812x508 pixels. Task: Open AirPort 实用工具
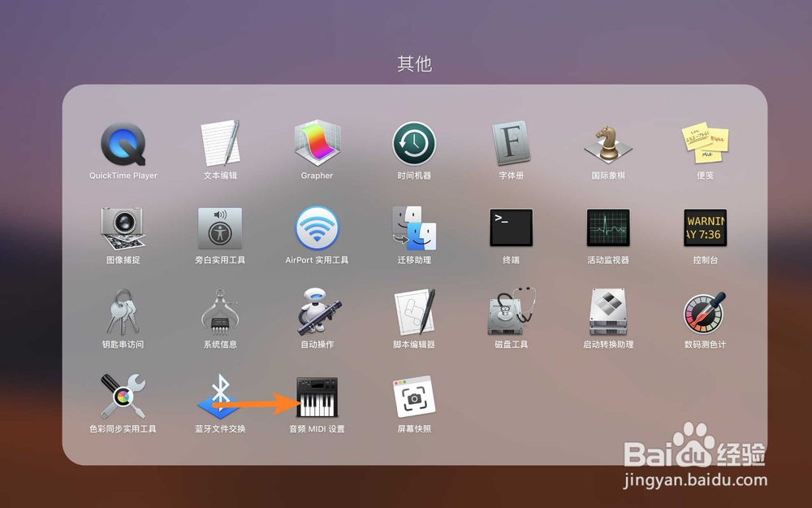pos(317,228)
